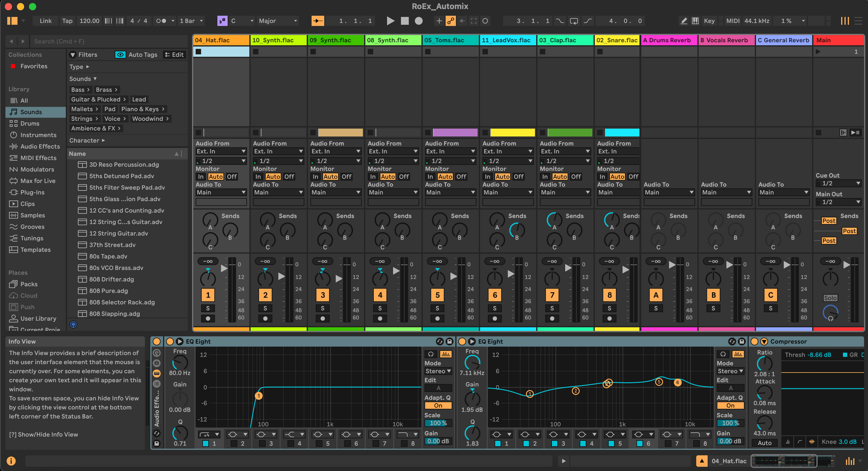The width and height of the screenshot is (868, 471).
Task: Select Samples in the Library sidebar
Action: point(32,215)
